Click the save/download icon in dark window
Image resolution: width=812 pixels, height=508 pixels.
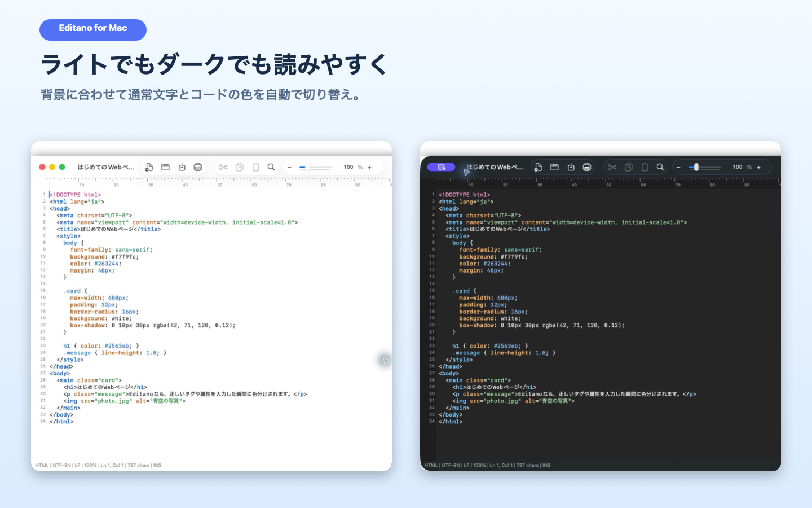(x=571, y=167)
